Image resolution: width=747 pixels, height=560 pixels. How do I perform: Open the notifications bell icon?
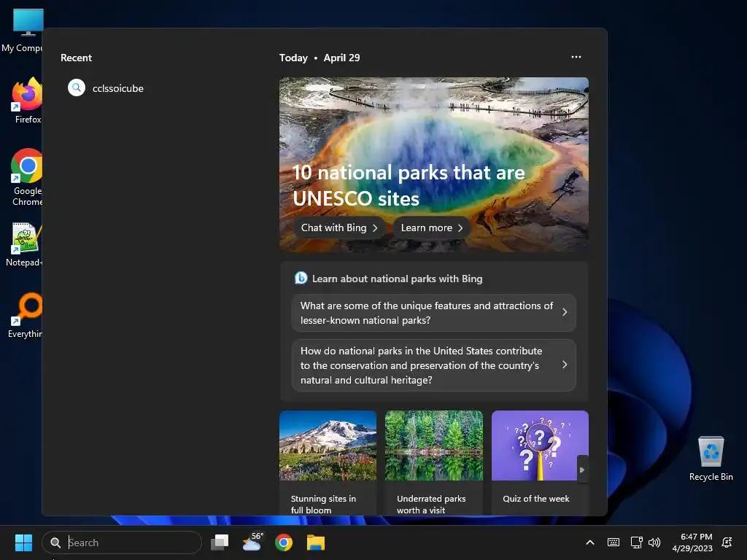click(727, 542)
